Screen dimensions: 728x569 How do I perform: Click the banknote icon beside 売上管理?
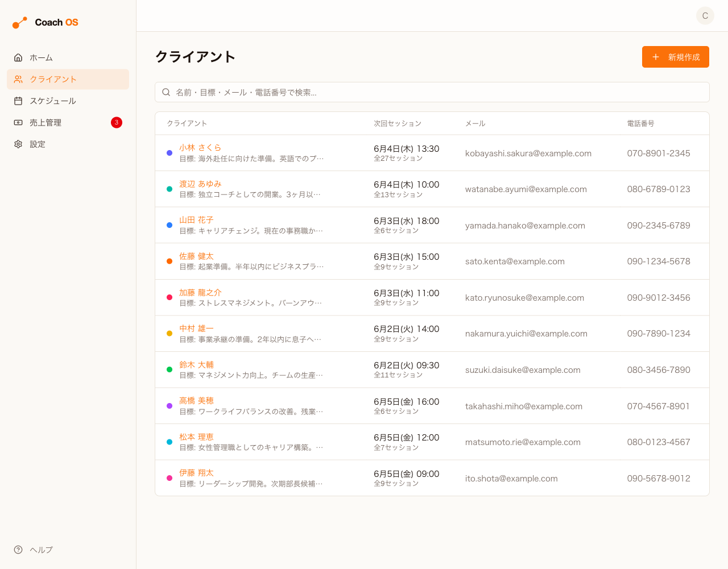(x=18, y=122)
